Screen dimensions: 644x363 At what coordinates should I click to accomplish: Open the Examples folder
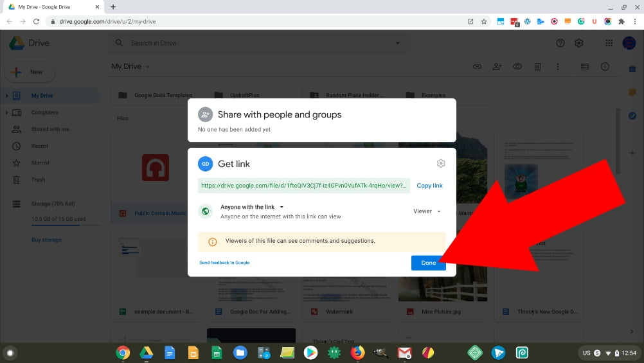click(x=442, y=95)
